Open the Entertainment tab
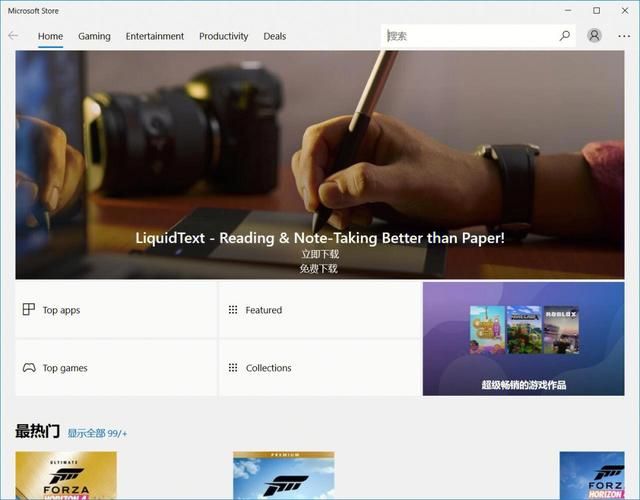The width and height of the screenshot is (640, 500). [x=155, y=36]
